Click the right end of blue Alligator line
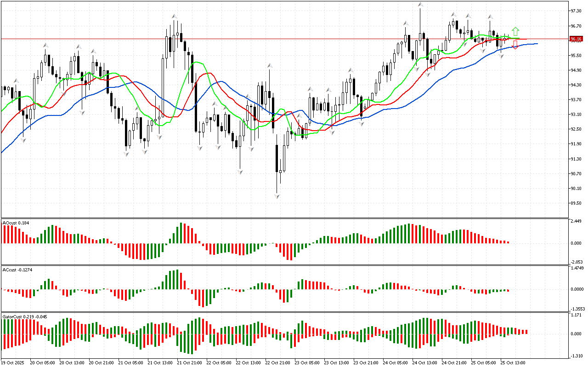 pyautogui.click(x=537, y=43)
